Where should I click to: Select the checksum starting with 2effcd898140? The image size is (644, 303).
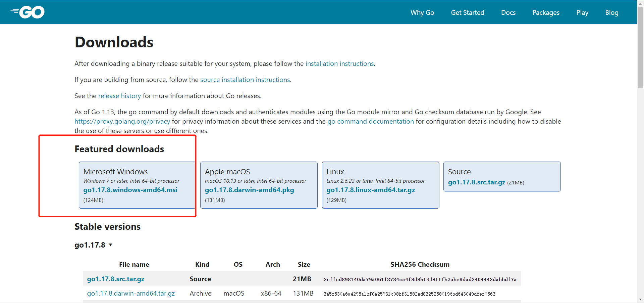[x=420, y=279]
